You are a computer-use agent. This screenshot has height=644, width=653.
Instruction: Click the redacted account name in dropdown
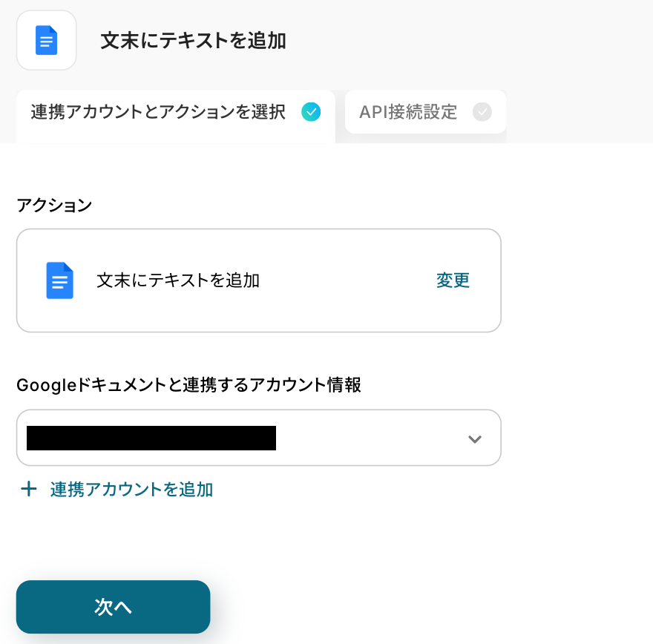click(x=151, y=438)
